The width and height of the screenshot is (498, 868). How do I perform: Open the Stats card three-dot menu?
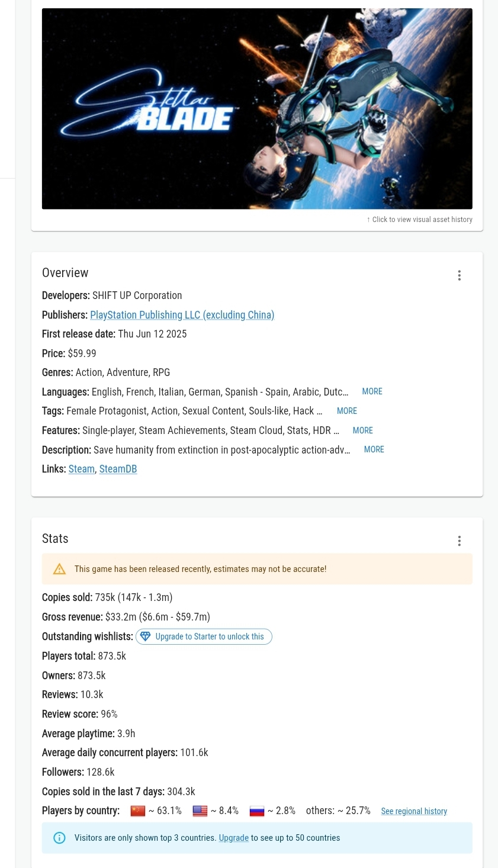click(x=459, y=541)
